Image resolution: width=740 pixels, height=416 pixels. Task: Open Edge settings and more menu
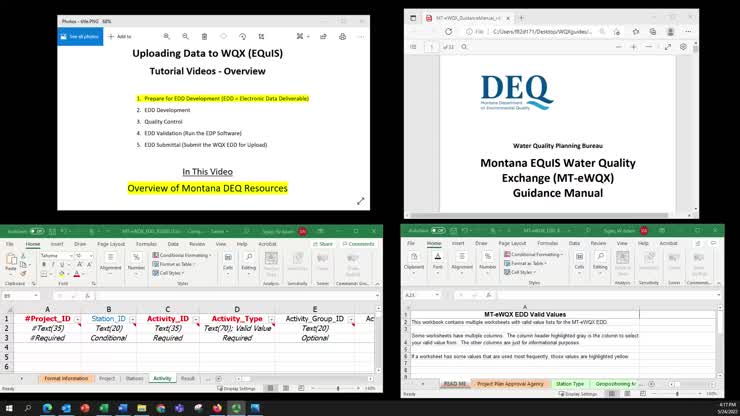pos(688,32)
